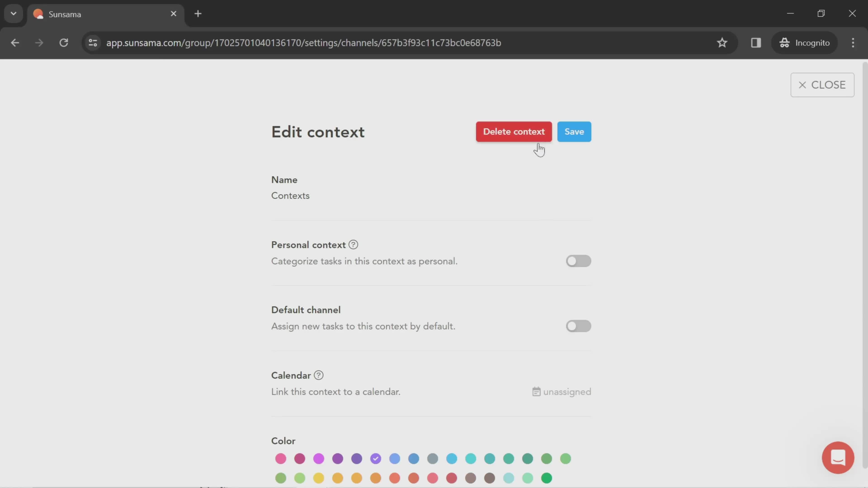868x488 pixels.
Task: Click the bookmark/star icon in address bar
Action: point(722,42)
